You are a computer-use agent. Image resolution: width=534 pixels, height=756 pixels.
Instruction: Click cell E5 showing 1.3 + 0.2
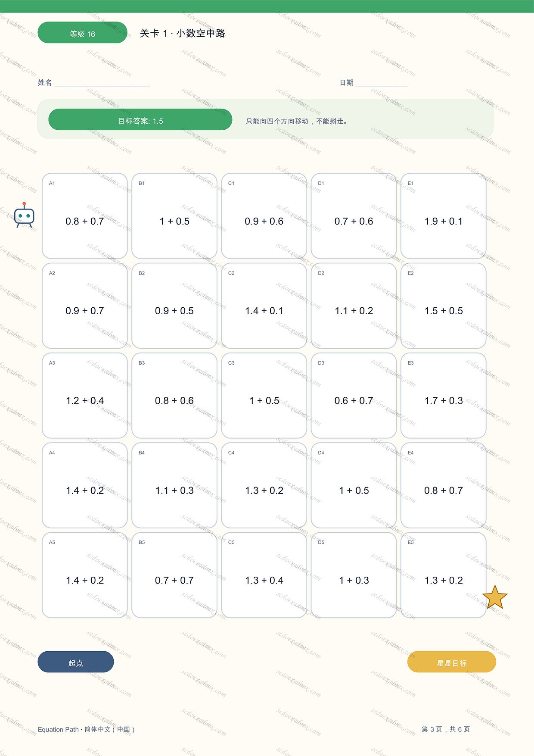[x=444, y=575]
